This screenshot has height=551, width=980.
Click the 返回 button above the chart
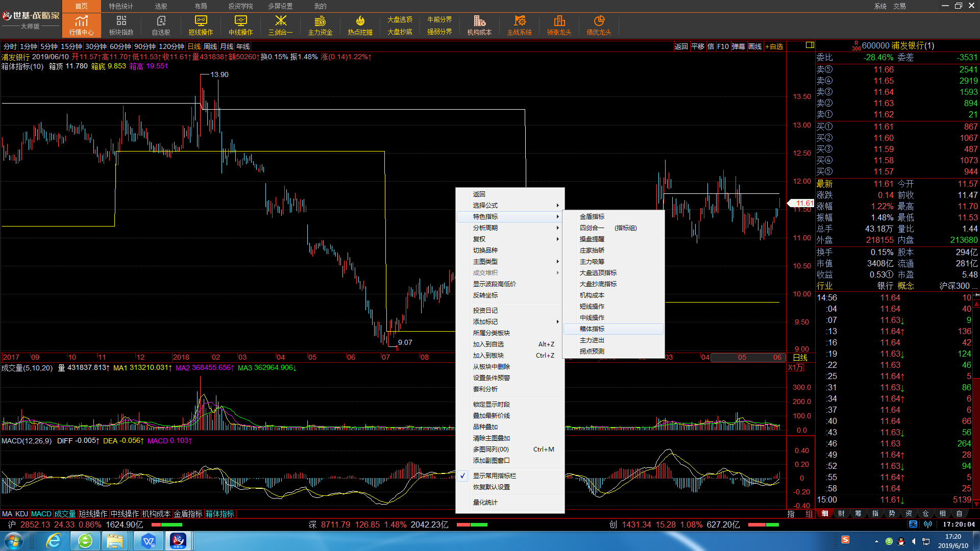tap(681, 46)
